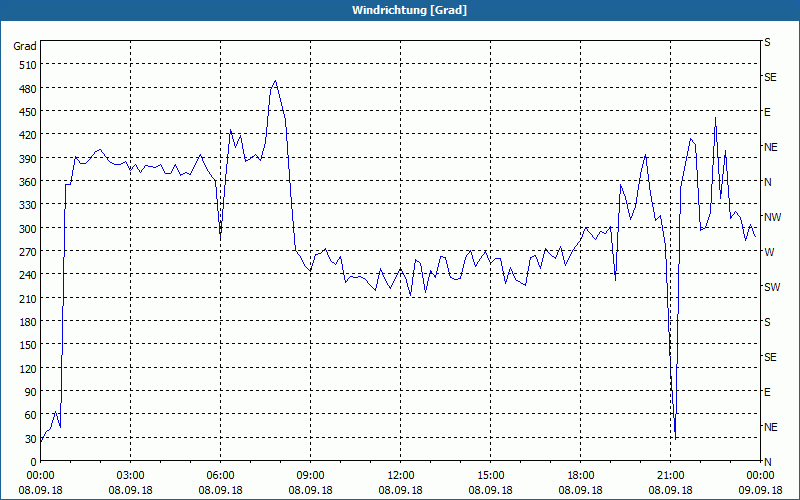Select the 00:00 label above 09.09.18

760,476
